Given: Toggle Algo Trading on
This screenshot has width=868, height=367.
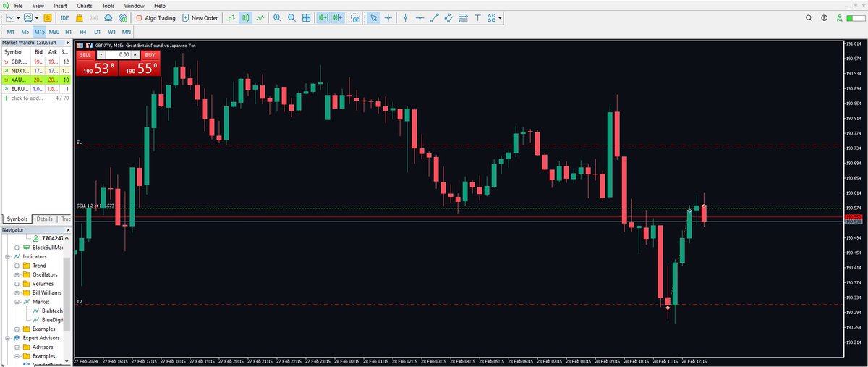Looking at the screenshot, I should [x=156, y=17].
